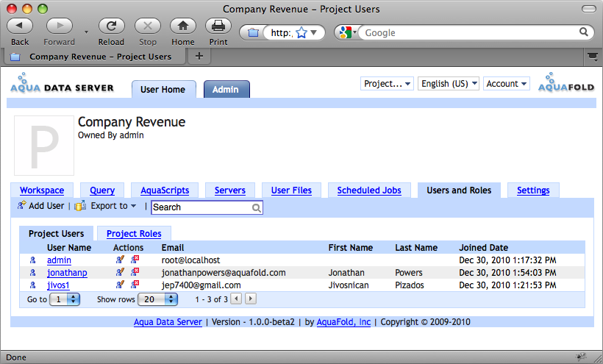Click the remove user icon for jivos1

[x=135, y=285]
